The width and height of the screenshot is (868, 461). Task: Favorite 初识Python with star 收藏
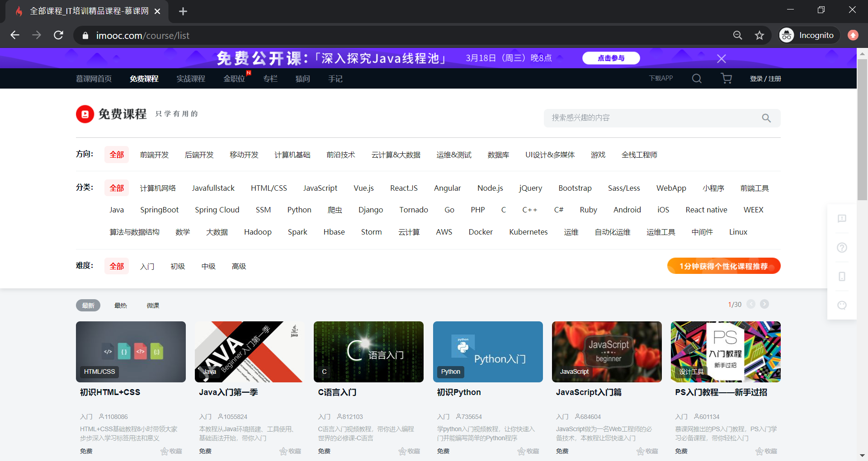tap(528, 451)
